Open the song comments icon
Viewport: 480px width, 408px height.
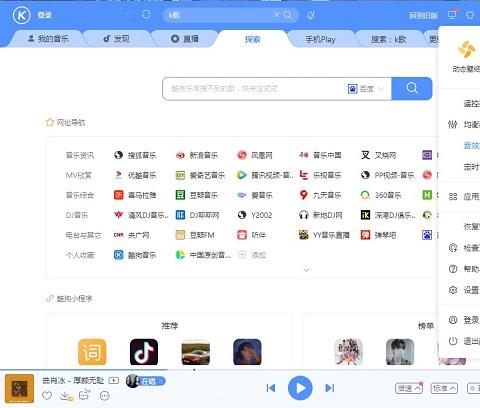(84, 395)
